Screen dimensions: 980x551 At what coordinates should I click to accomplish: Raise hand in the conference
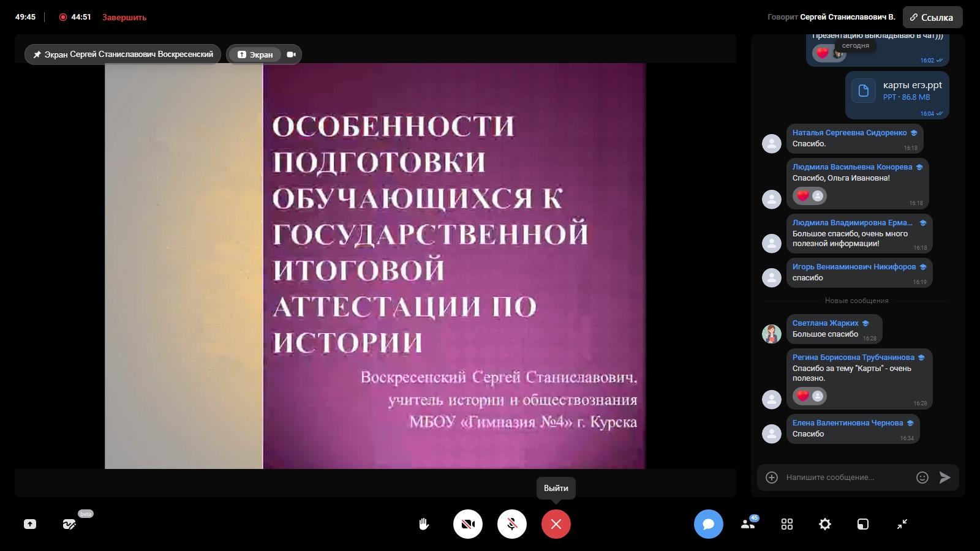click(x=424, y=524)
